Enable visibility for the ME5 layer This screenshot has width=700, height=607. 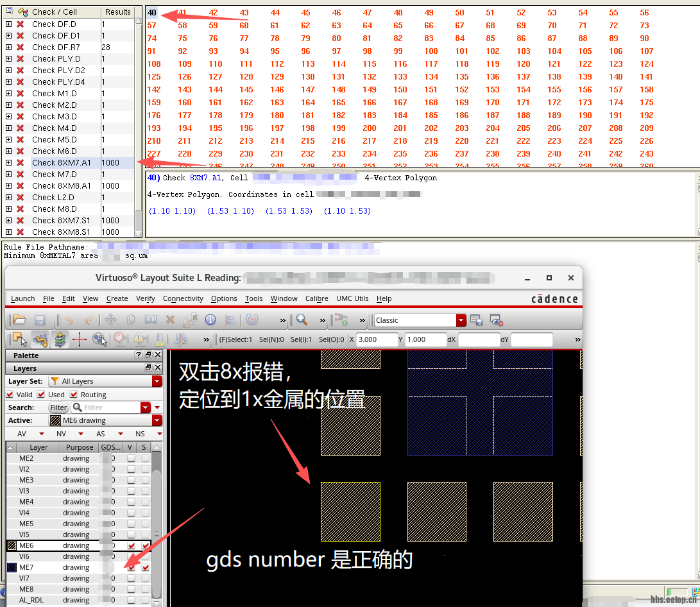[x=132, y=524]
